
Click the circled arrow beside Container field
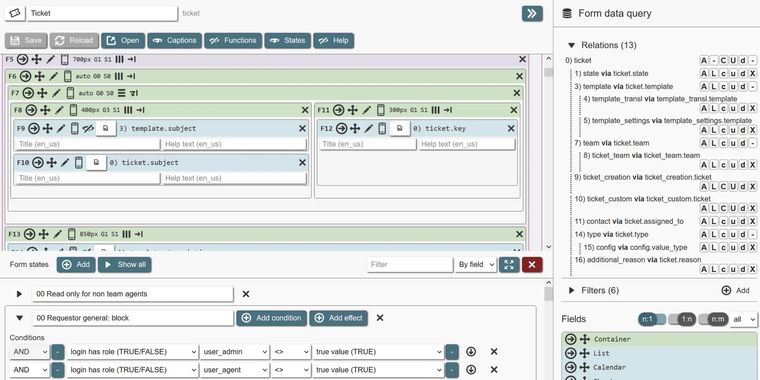tap(570, 339)
